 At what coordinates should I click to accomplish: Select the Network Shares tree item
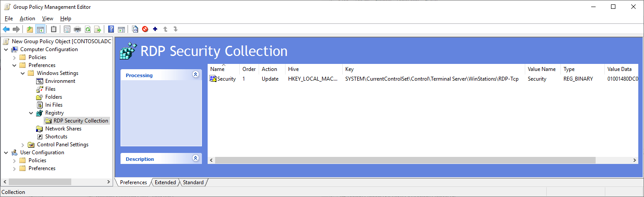click(x=63, y=129)
